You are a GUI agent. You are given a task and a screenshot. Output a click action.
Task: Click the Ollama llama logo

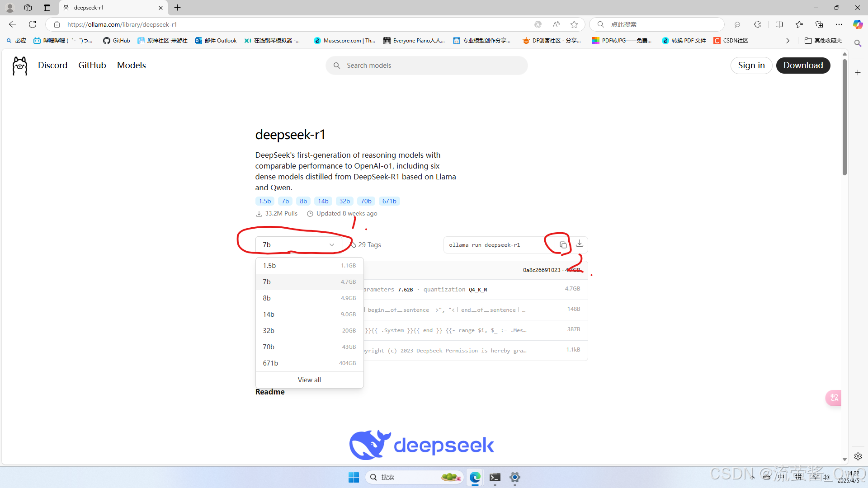pos(20,66)
